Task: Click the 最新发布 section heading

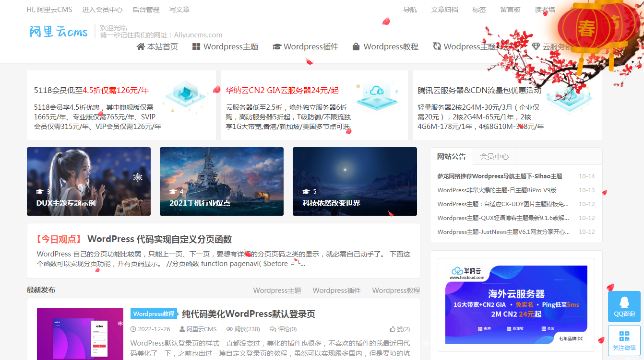Action: pyautogui.click(x=41, y=290)
